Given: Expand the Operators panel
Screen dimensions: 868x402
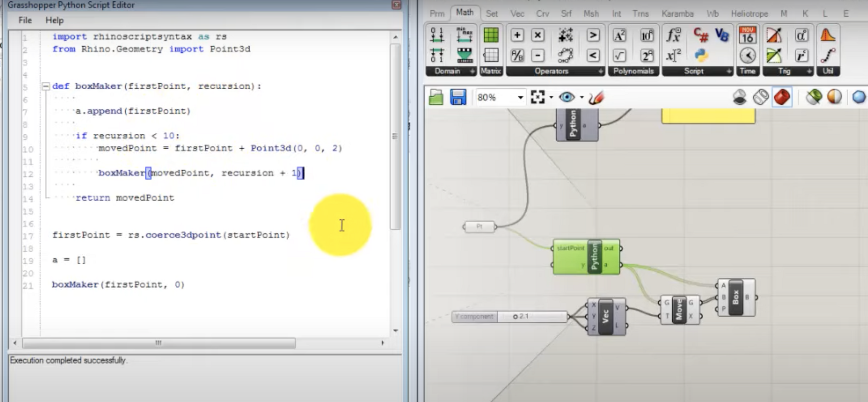Looking at the screenshot, I should (600, 71).
